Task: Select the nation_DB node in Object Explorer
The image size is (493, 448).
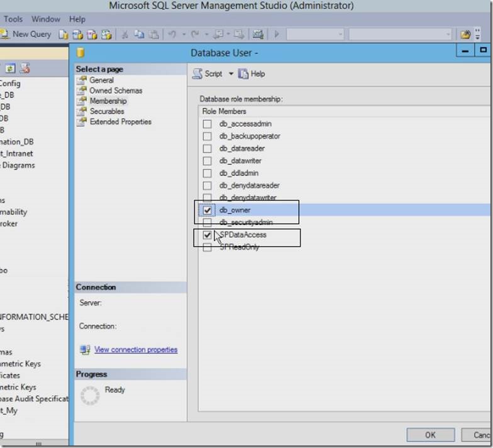Action: click(x=16, y=142)
